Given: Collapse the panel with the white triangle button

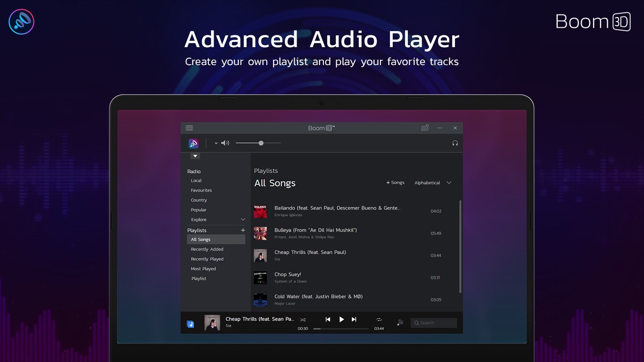Looking at the screenshot, I should pos(195,156).
